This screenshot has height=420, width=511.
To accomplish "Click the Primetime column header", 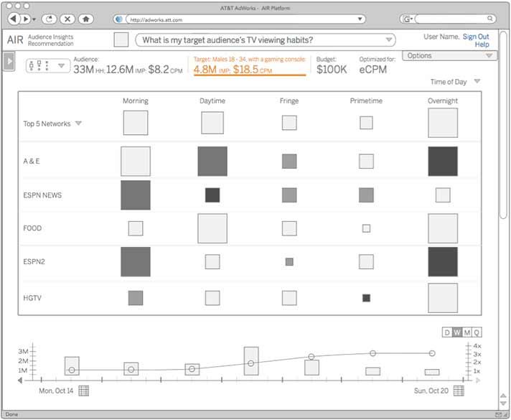I will point(366,101).
